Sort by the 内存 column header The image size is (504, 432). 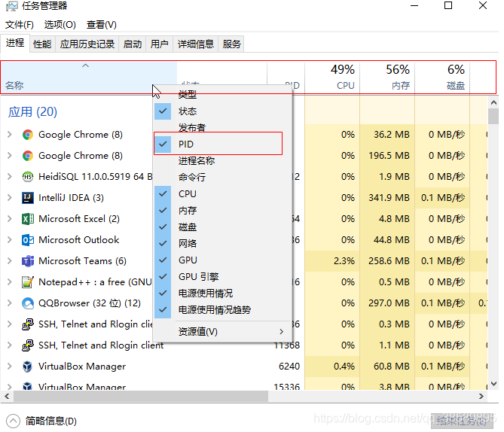[387, 78]
